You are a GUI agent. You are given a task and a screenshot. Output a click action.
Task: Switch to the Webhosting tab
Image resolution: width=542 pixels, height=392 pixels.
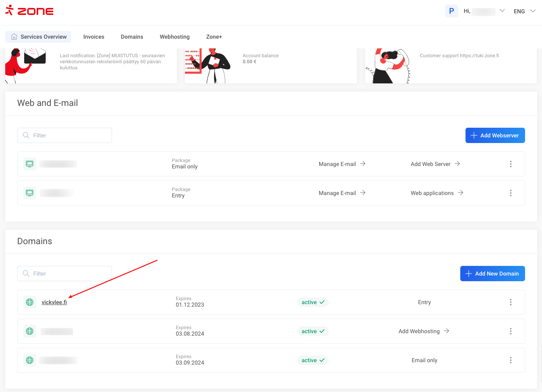click(174, 37)
